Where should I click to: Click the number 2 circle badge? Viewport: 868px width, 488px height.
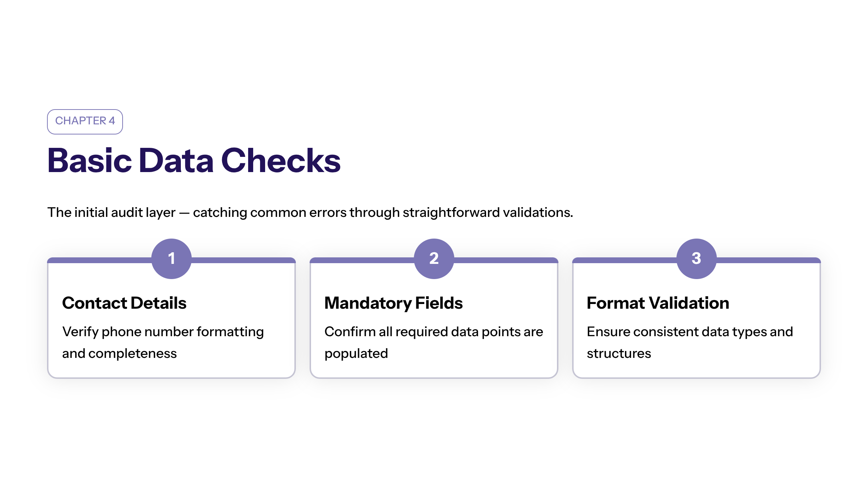pos(434,258)
